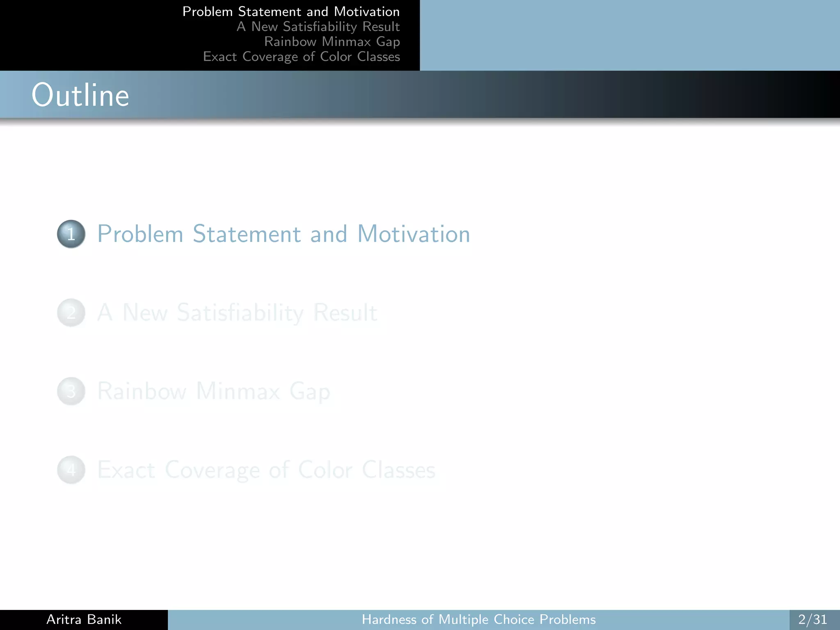
Task: Click the faded number 4 bullet icon
Action: point(71,470)
